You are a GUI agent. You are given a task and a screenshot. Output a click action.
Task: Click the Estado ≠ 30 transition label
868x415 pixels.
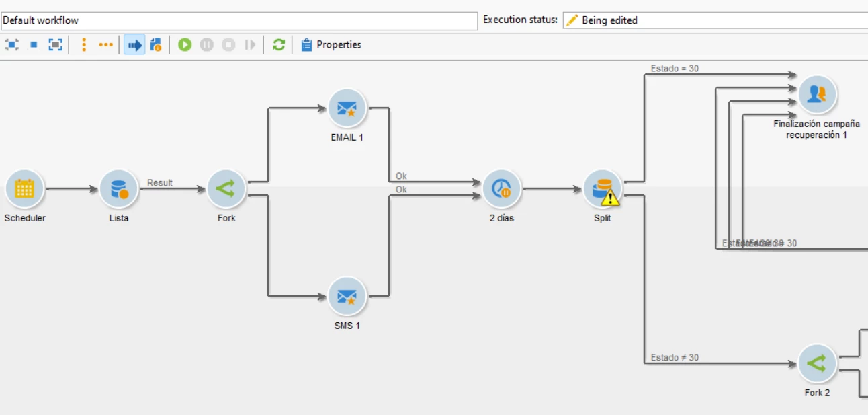(x=675, y=358)
